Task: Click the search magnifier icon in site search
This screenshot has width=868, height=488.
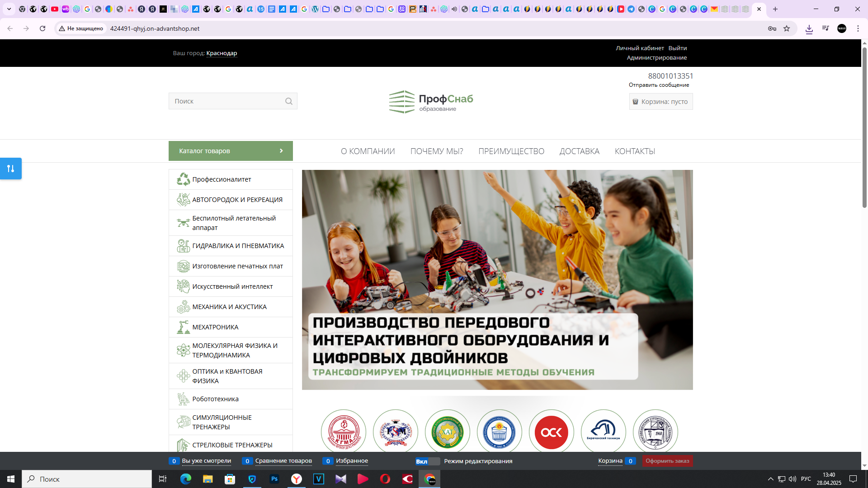Action: tap(289, 101)
